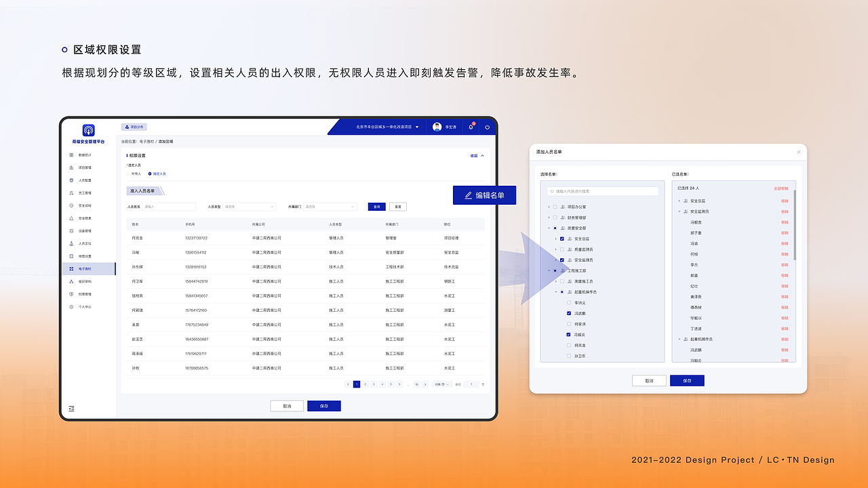Uncheck 安全监测员 checkbox in left tree
Screen dimensions: 868x488
tap(561, 260)
